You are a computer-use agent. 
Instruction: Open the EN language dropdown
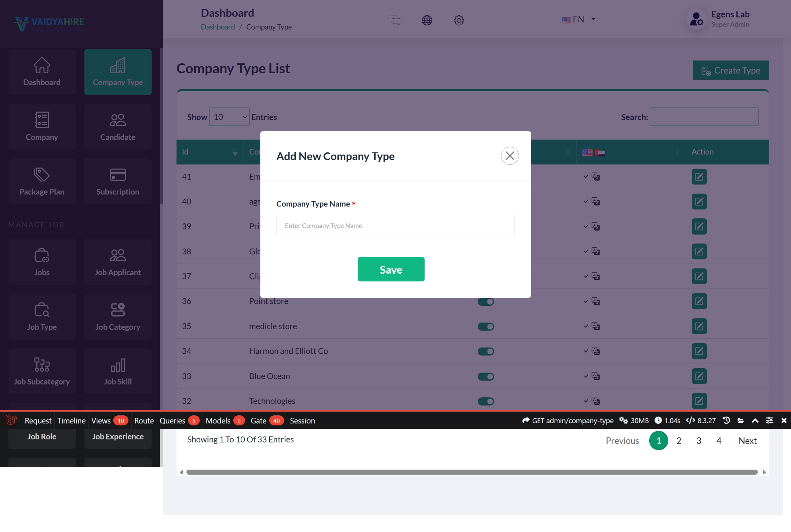pos(579,19)
